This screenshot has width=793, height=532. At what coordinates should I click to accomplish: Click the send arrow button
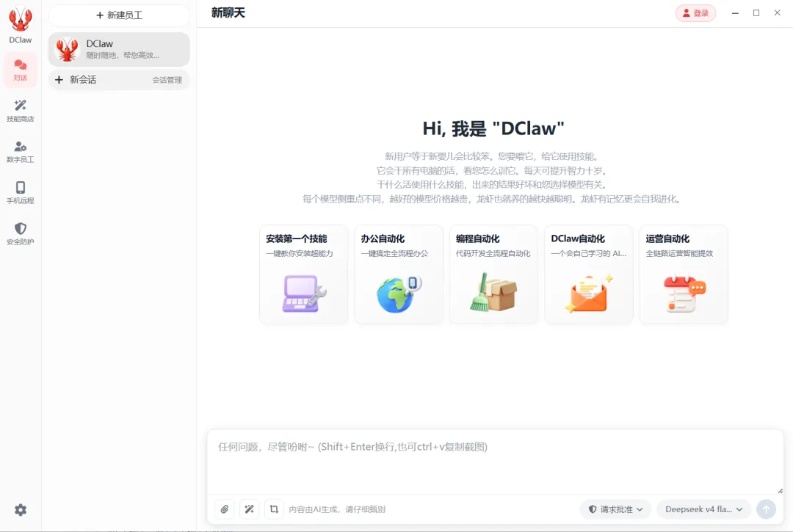pyautogui.click(x=766, y=509)
